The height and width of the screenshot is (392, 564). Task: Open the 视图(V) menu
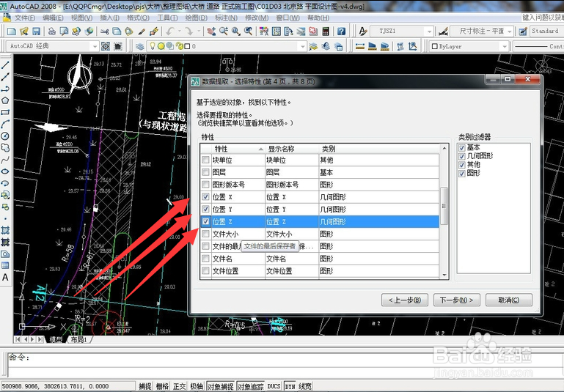[x=81, y=18]
